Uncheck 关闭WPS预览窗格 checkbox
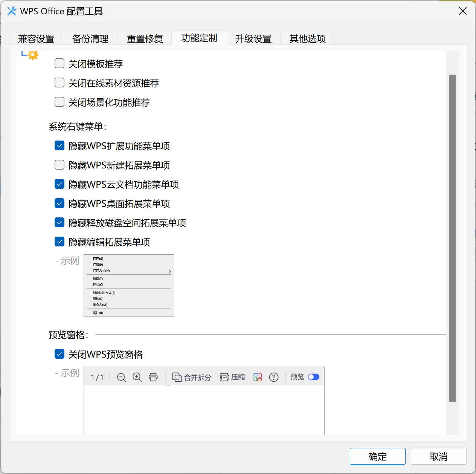The height and width of the screenshot is (474, 476). click(x=59, y=354)
